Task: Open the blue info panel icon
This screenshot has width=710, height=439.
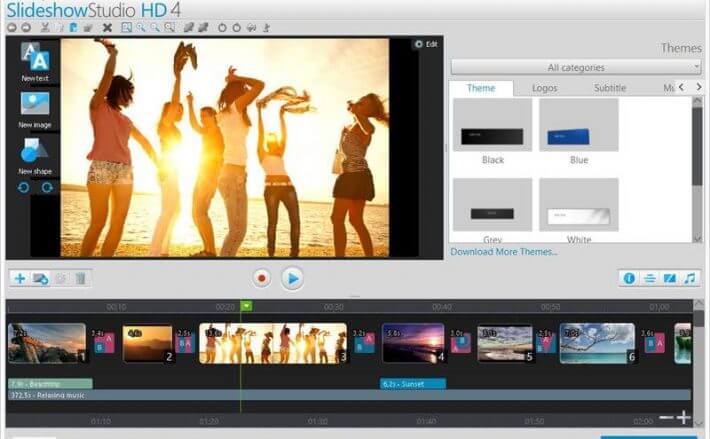Action: pos(629,278)
